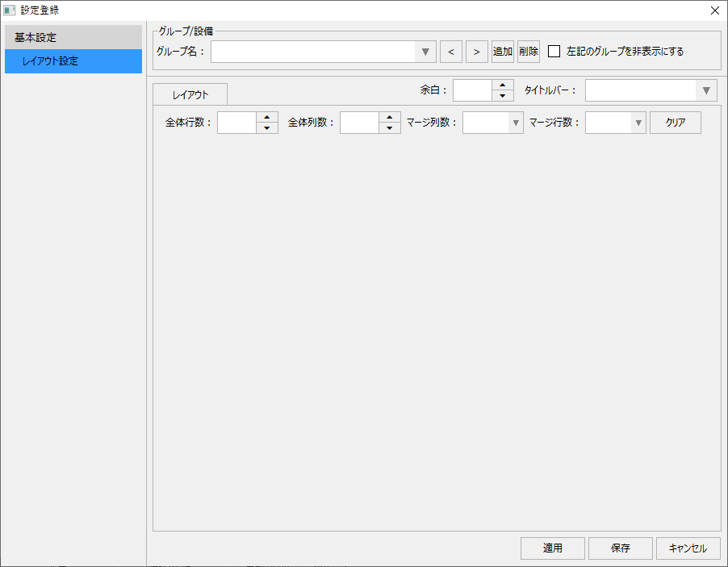This screenshot has height=567, width=728.
Task: Switch to the レイアウト tab
Action: tap(190, 94)
